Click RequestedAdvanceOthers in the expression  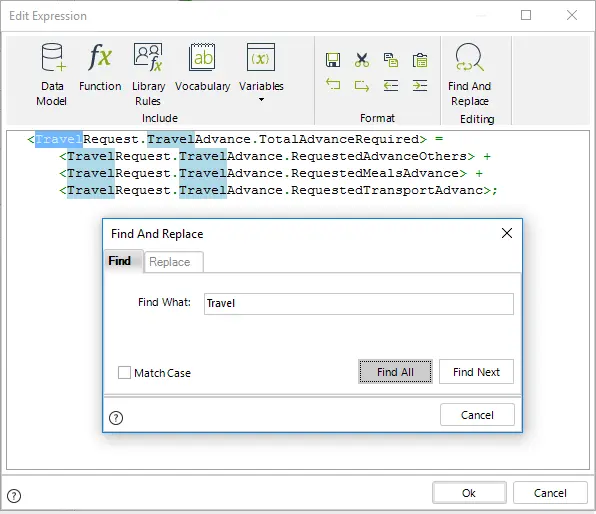379,156
